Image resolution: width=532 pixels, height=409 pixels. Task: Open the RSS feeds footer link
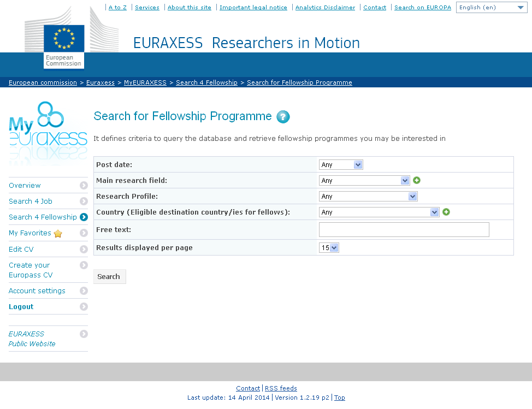(x=281, y=388)
